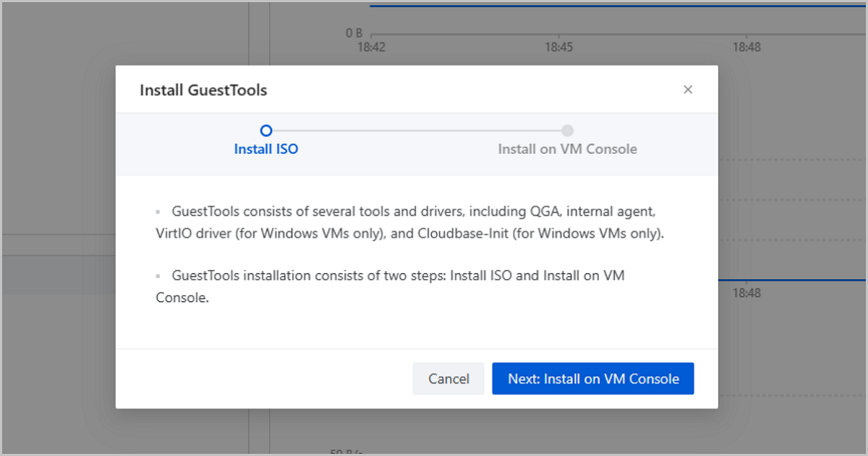The width and height of the screenshot is (868, 456).
Task: Click the paragraph mentioning QGA and VirtIO driver
Action: tap(409, 223)
